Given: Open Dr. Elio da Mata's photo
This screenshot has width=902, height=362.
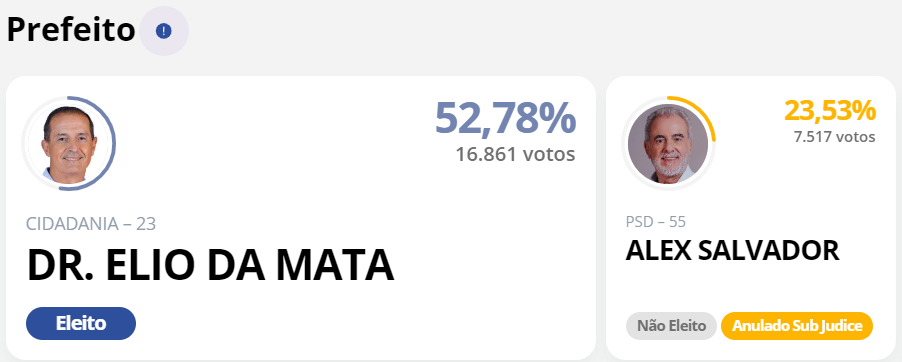Looking at the screenshot, I should [x=68, y=143].
